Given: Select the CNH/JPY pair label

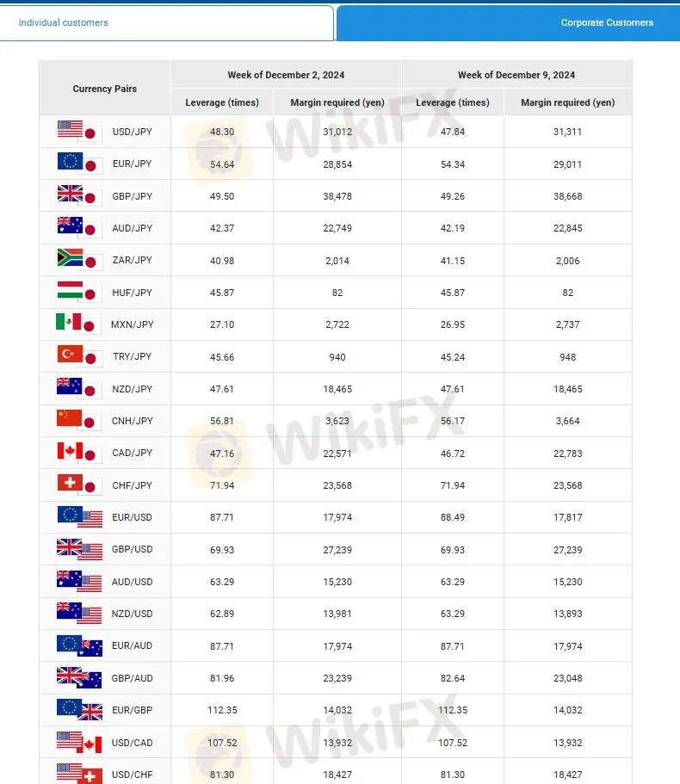Looking at the screenshot, I should 132,421.
